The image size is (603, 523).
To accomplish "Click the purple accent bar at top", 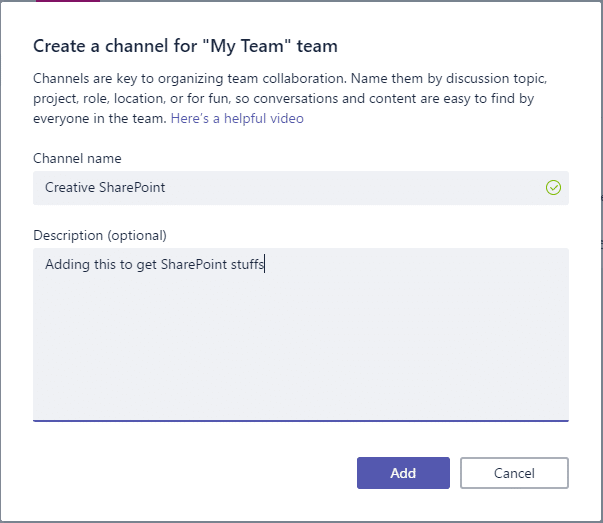I will pyautogui.click(x=68, y=1).
